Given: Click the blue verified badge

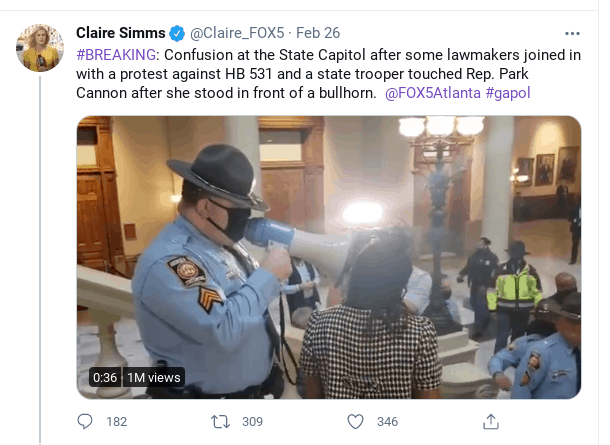Looking at the screenshot, I should click(x=177, y=33).
